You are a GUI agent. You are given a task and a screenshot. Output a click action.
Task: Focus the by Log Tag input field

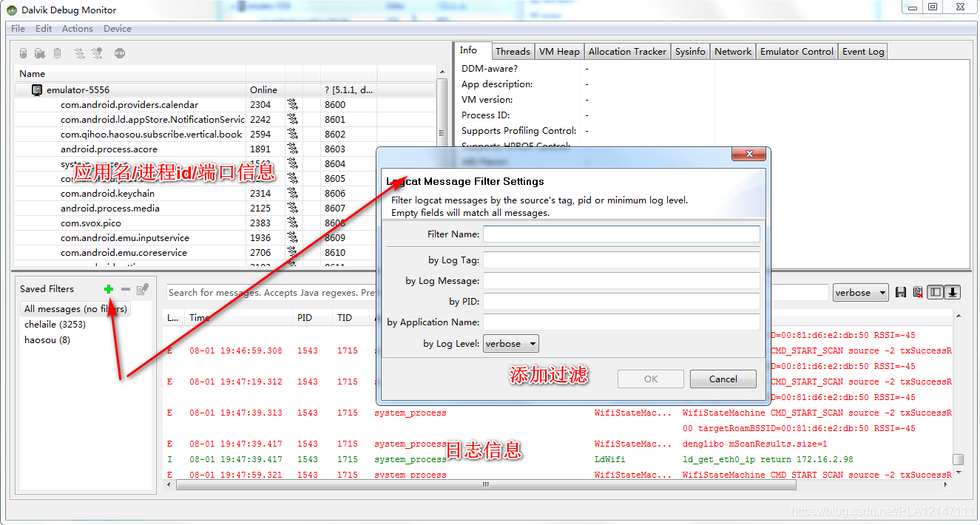pyautogui.click(x=621, y=260)
